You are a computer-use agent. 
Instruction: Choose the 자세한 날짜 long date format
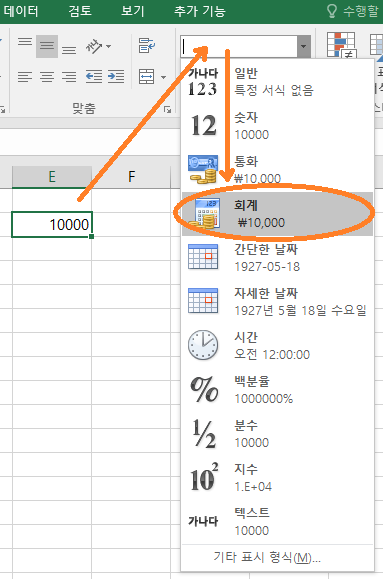point(277,301)
